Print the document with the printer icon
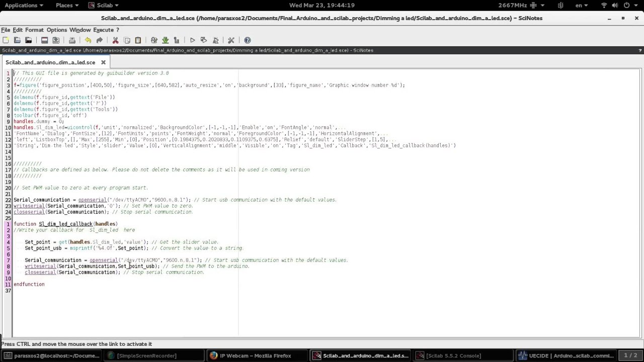The image size is (644, 362). click(72, 40)
